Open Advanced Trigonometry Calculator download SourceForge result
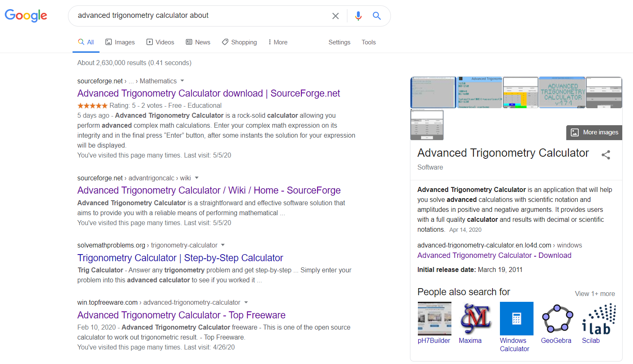Image resolution: width=633 pixels, height=364 pixels. pyautogui.click(x=209, y=93)
